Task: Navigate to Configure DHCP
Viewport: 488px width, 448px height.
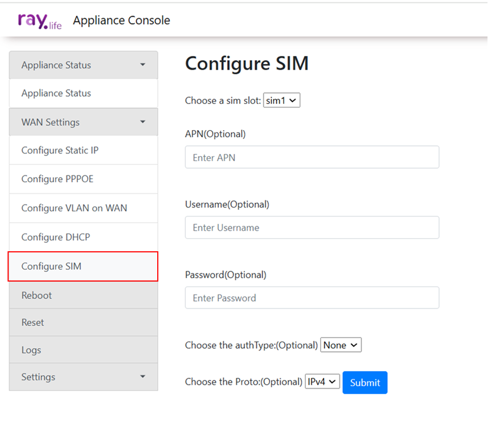Action: (x=56, y=237)
